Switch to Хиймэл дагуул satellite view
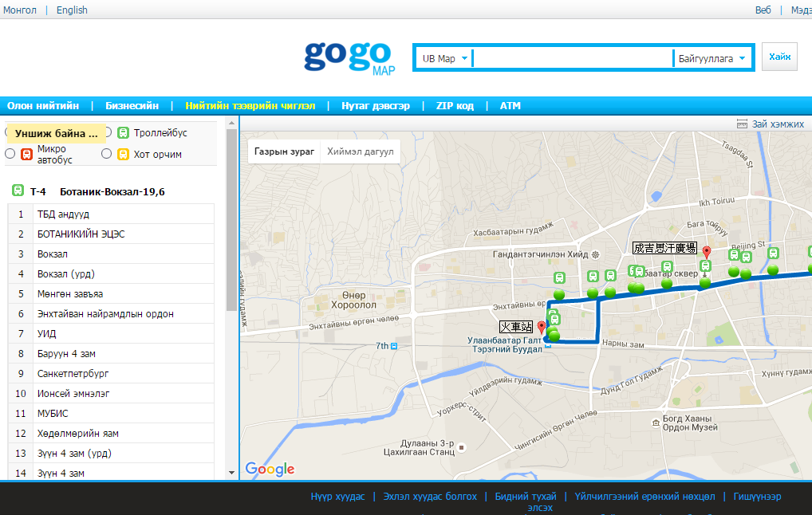 pyautogui.click(x=361, y=151)
